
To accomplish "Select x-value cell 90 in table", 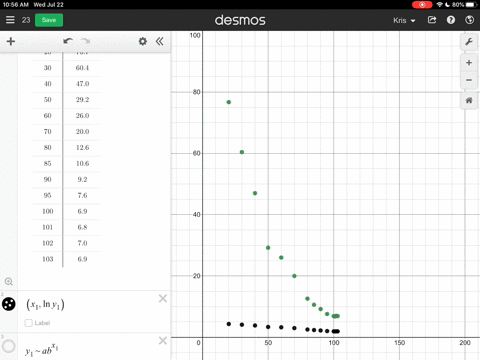I will (47, 180).
